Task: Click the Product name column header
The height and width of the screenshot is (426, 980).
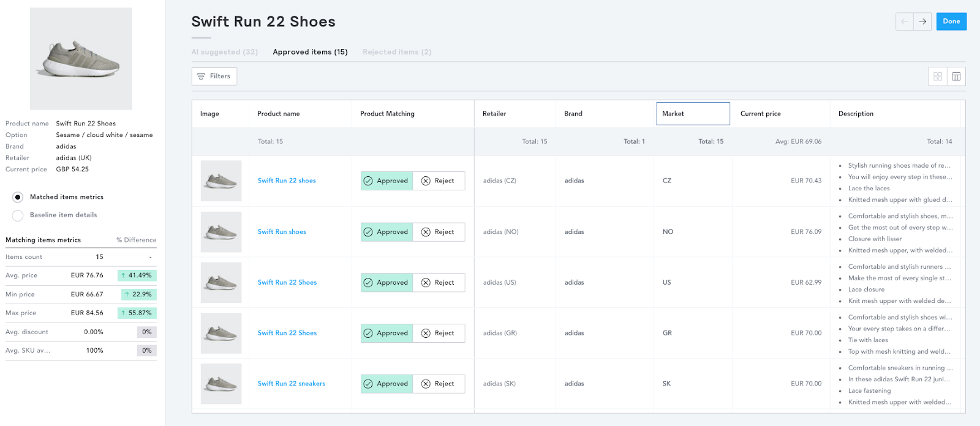Action: [300, 114]
